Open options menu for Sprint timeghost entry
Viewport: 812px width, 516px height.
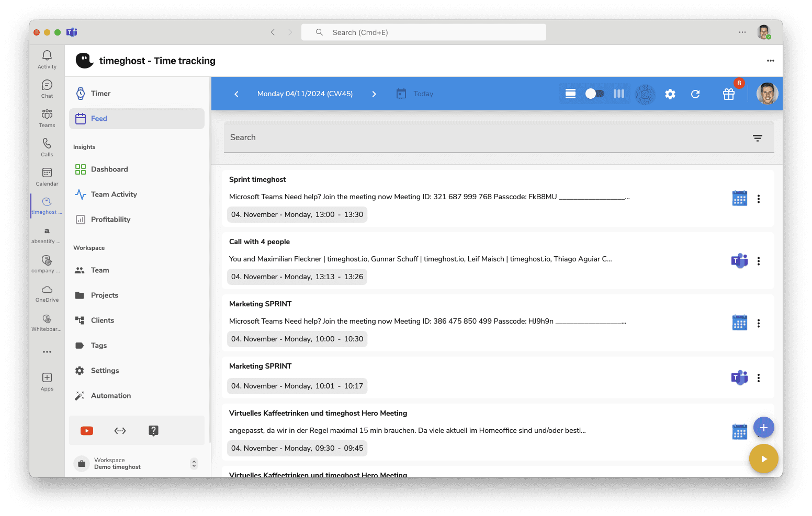pyautogui.click(x=758, y=199)
